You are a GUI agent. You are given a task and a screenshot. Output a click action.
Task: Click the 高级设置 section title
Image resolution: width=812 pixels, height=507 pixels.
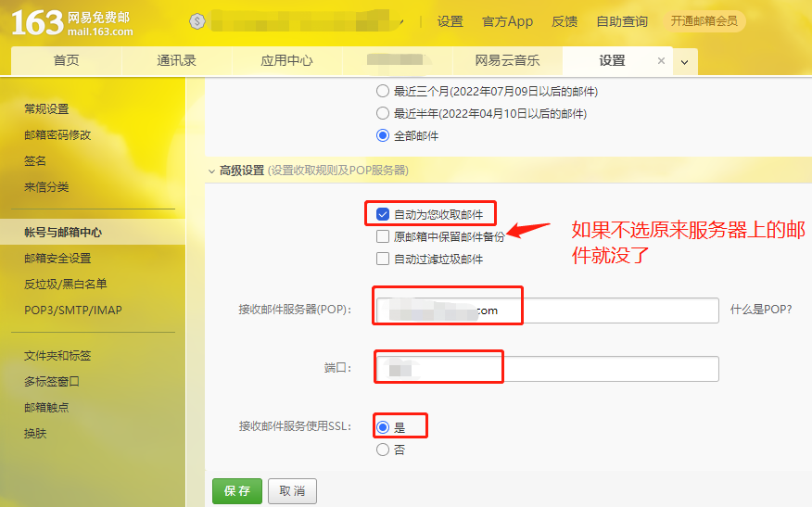coord(242,171)
